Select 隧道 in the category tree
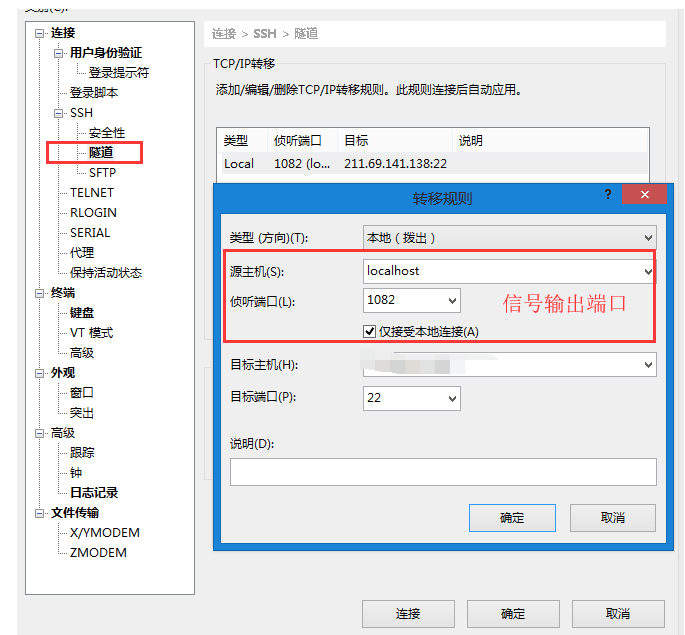This screenshot has height=635, width=685. tap(101, 153)
